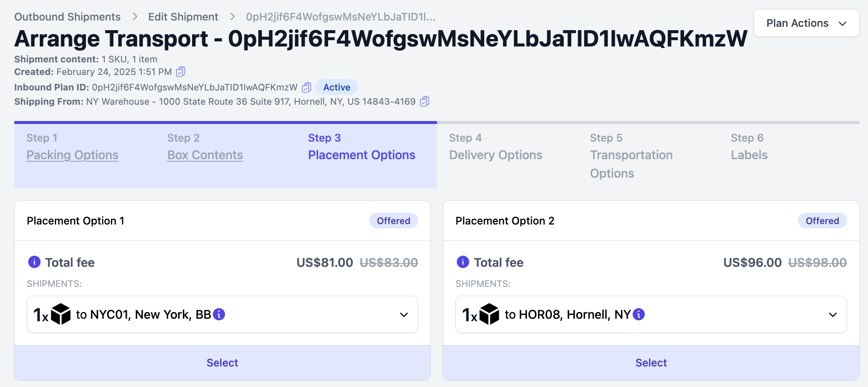Click the Active status badge
This screenshot has height=387, width=868.
(x=337, y=87)
